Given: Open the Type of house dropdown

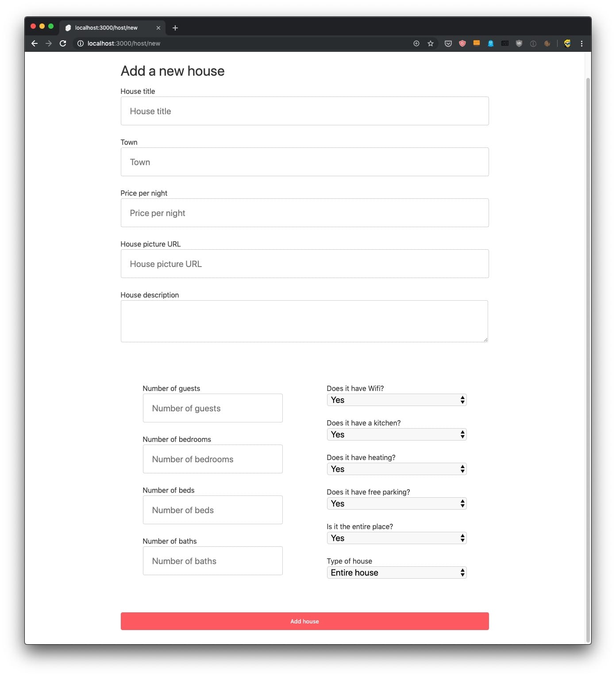Looking at the screenshot, I should pyautogui.click(x=396, y=573).
